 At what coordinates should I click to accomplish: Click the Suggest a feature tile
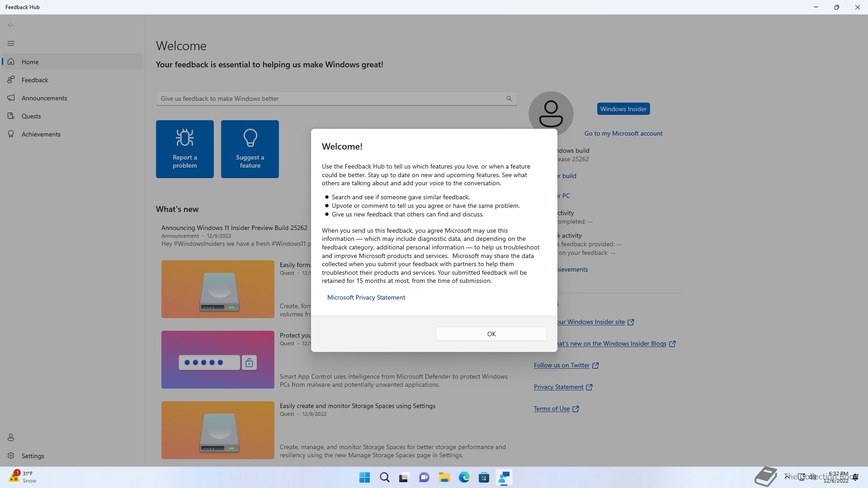tap(250, 149)
